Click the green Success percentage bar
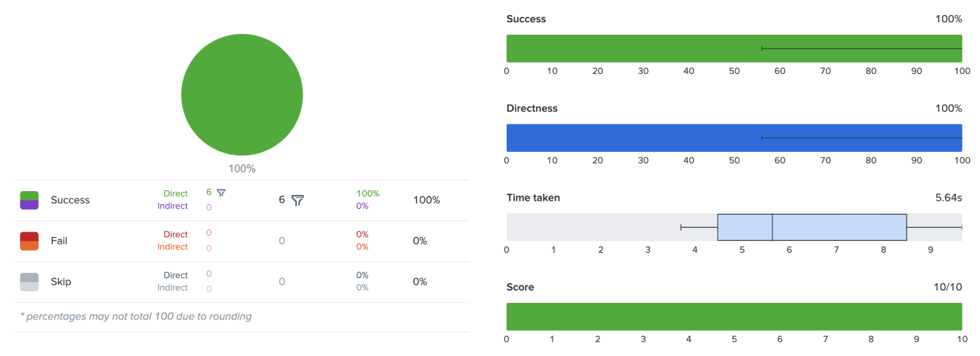Screen dimensions: 980x356 click(734, 48)
